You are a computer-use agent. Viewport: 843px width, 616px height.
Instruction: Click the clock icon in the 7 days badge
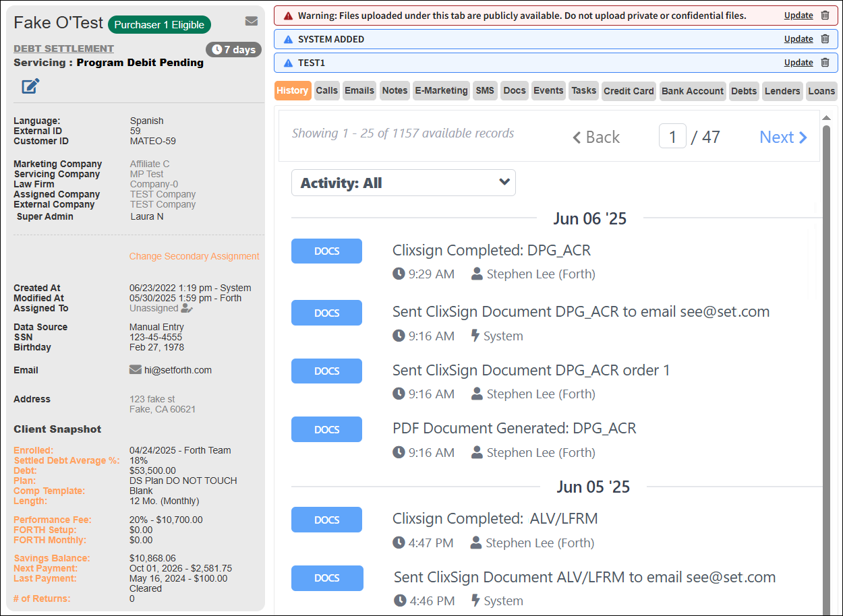click(216, 50)
